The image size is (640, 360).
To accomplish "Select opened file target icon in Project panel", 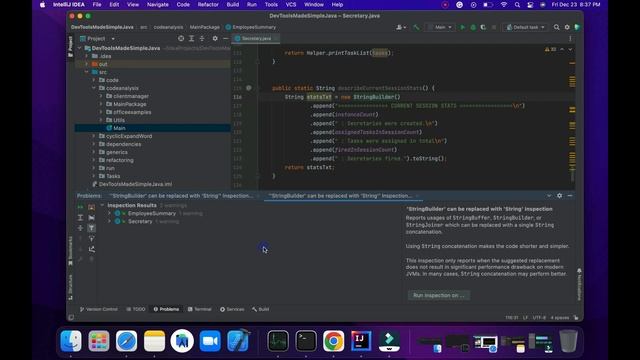I will 181,38.
